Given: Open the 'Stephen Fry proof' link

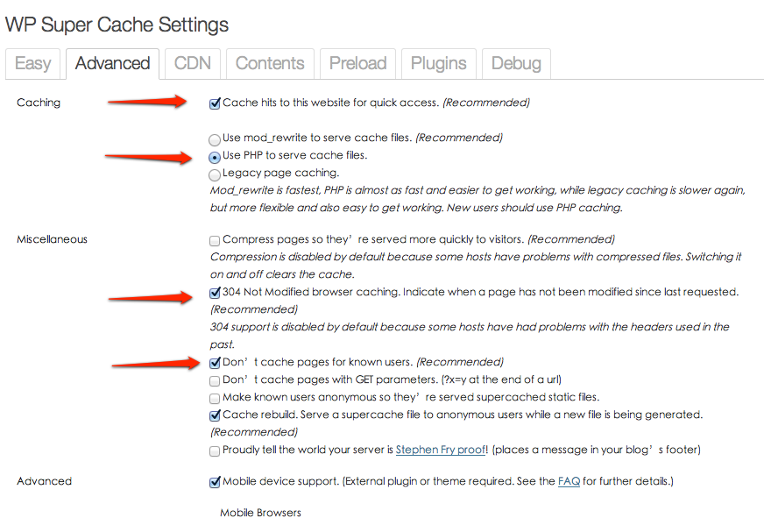Looking at the screenshot, I should [x=441, y=450].
